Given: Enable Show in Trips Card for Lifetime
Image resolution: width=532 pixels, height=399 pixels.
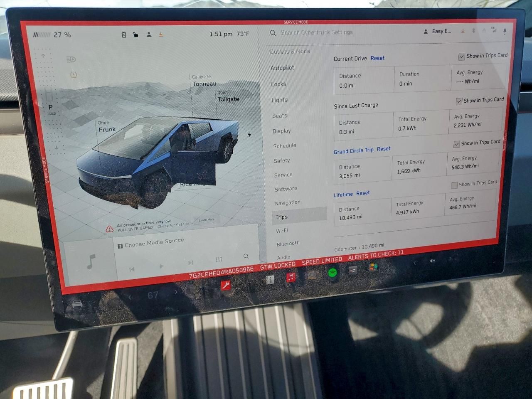Looking at the screenshot, I should click(454, 185).
